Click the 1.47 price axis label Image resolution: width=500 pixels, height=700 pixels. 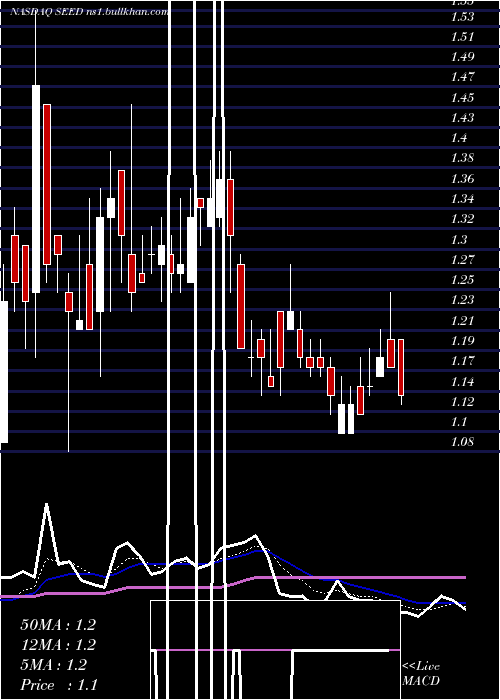pyautogui.click(x=462, y=77)
